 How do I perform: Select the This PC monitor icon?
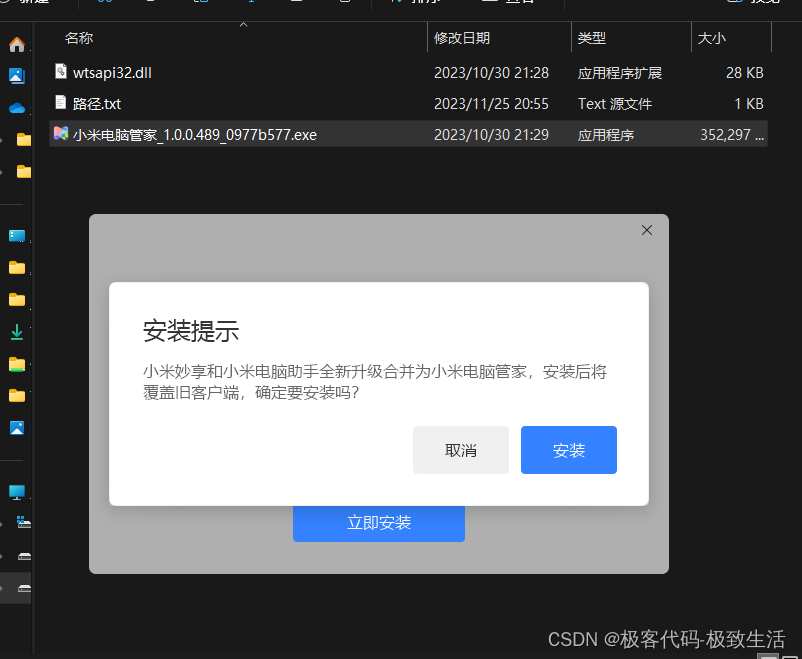point(17,492)
